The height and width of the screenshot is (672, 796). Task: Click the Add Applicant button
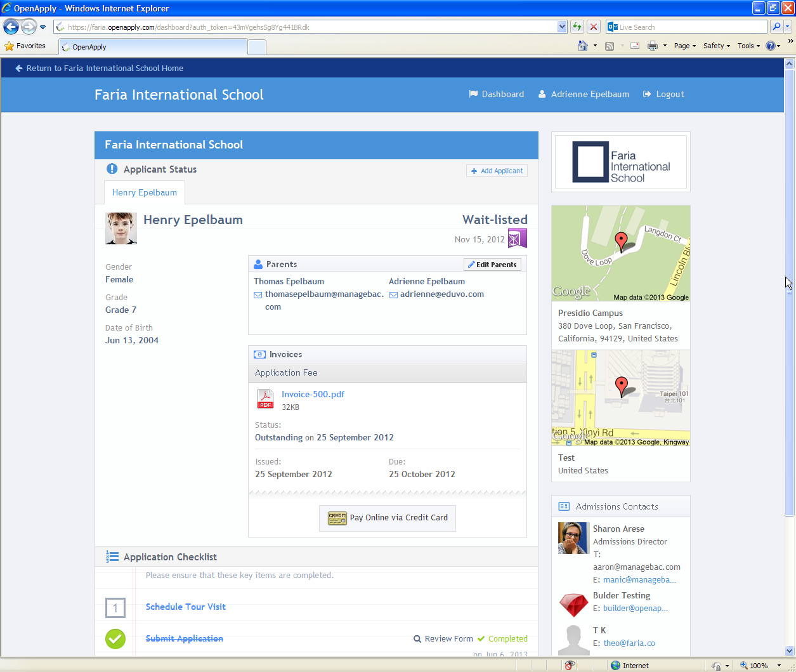497,171
